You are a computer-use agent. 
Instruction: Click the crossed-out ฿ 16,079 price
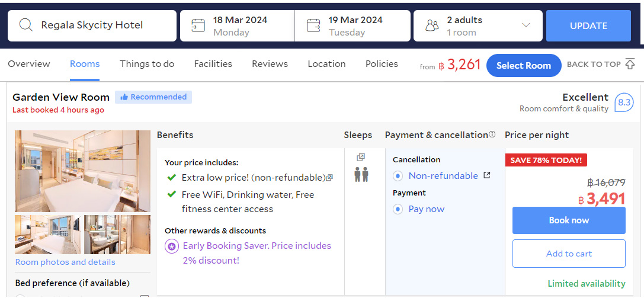(x=606, y=182)
